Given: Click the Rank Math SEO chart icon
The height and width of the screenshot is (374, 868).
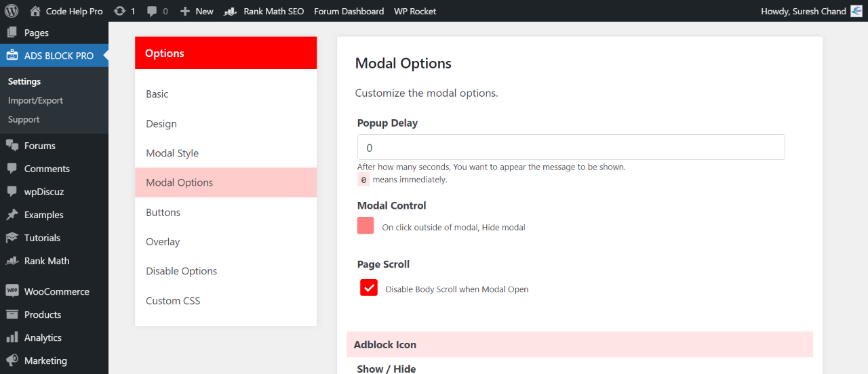Looking at the screenshot, I should pyautogui.click(x=231, y=12).
